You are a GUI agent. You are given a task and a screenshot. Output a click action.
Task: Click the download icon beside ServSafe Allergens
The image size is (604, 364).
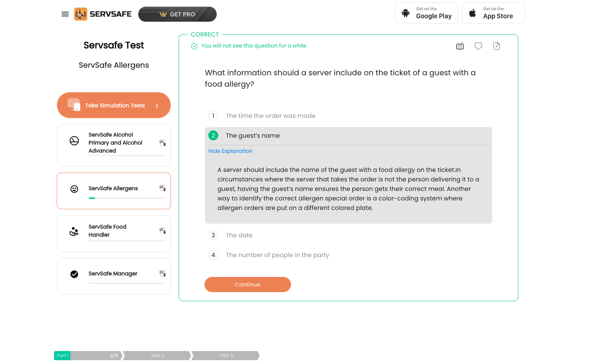click(163, 188)
